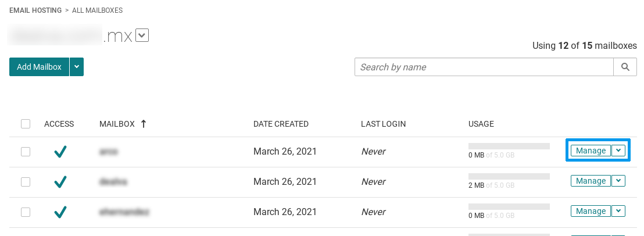The width and height of the screenshot is (644, 236).
Task: Expand the dropdown beside third row Manage
Action: point(618,212)
